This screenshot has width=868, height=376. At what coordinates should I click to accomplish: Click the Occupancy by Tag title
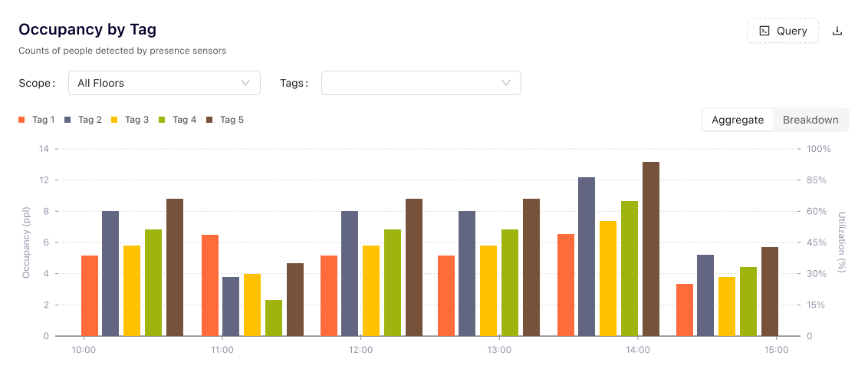(87, 29)
